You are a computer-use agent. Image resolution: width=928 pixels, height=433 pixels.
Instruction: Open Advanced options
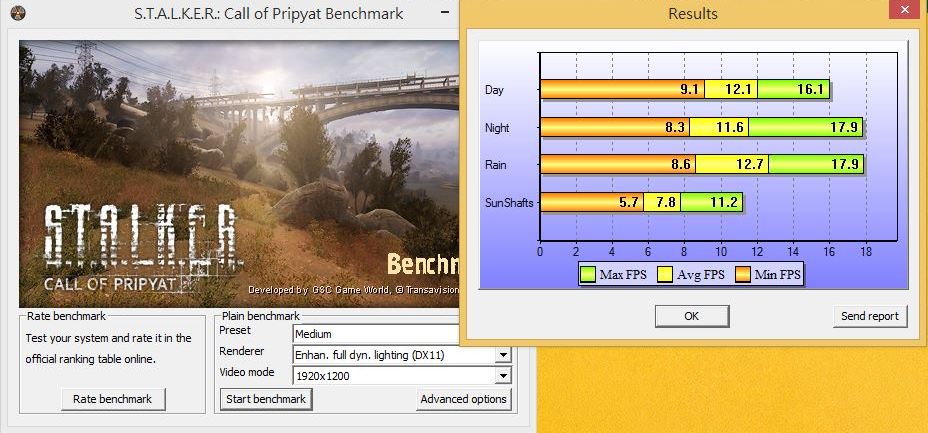tap(463, 399)
